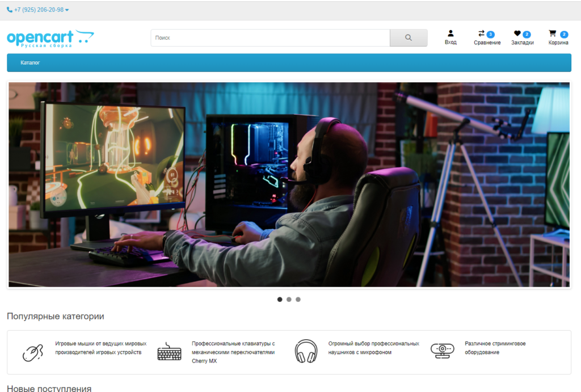Expand the phone number dropdown arrow
Viewport: 581px width, 392px height.
coord(68,10)
